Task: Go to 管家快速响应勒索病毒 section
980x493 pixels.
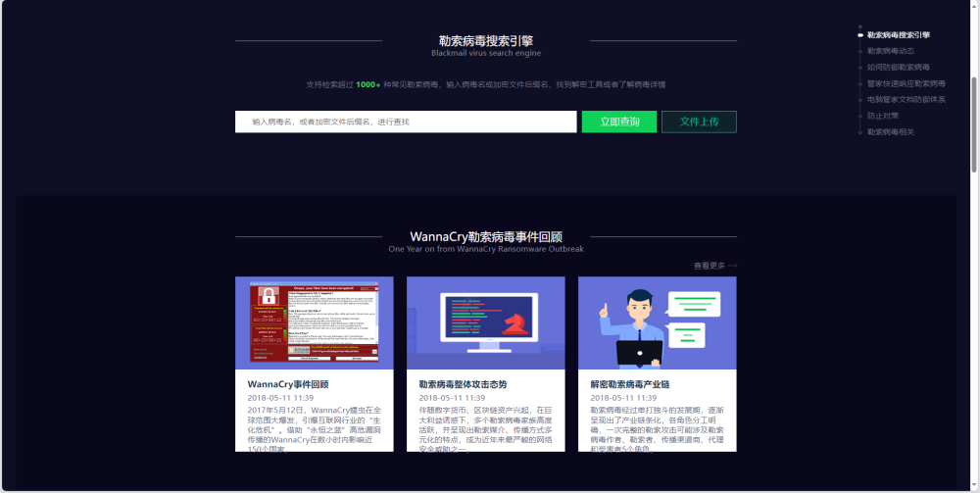Action: 906,83
